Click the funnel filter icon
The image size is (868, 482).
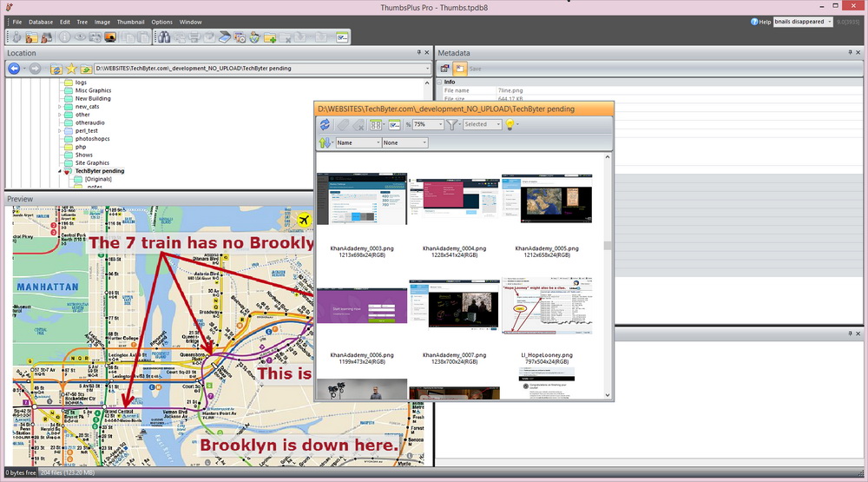pos(452,125)
